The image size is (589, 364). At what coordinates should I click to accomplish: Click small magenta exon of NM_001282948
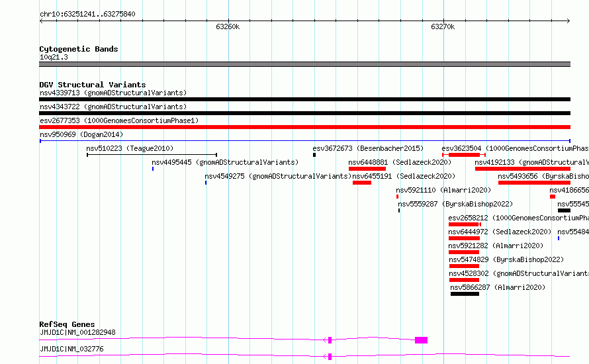tap(330, 340)
